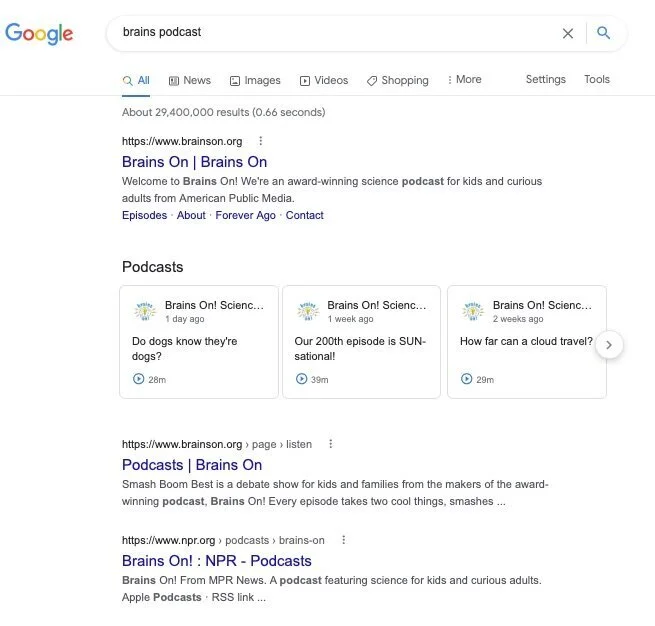This screenshot has width=655, height=626.
Task: Open search Tools
Action: (597, 79)
